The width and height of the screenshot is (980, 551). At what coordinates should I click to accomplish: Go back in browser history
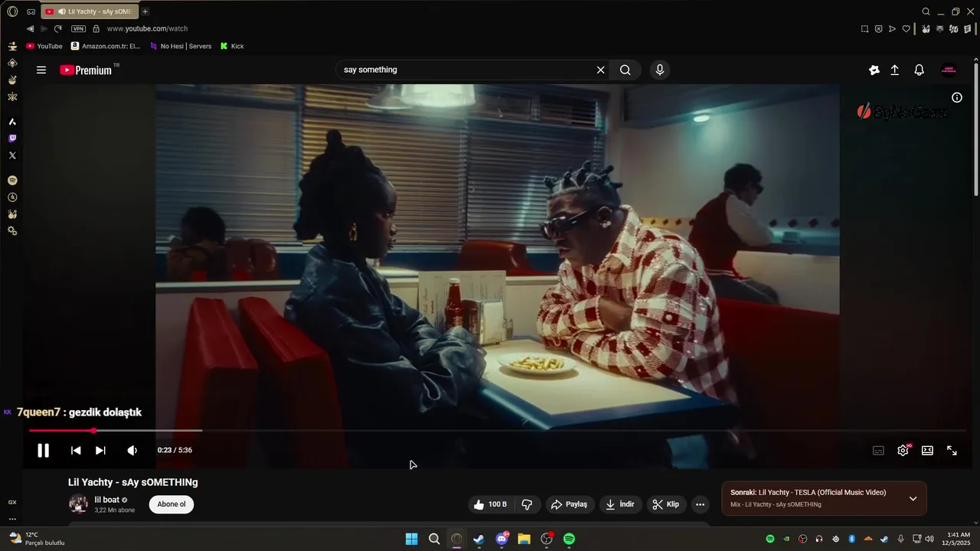point(31,28)
